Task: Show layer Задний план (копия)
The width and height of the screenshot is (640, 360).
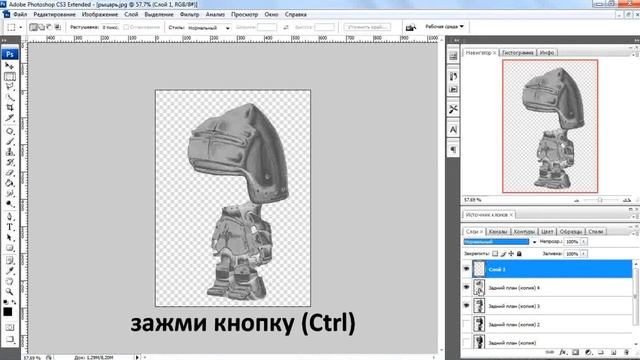Action: pos(466,342)
